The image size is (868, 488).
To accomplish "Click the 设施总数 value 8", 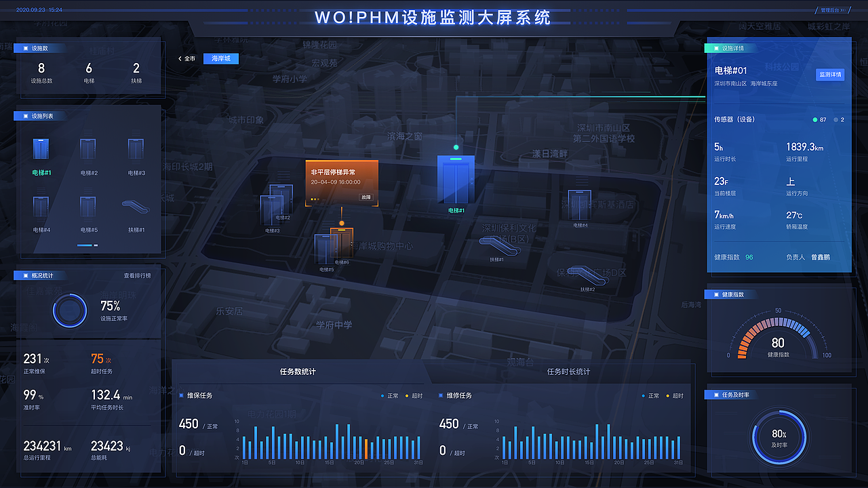I will pyautogui.click(x=41, y=68).
